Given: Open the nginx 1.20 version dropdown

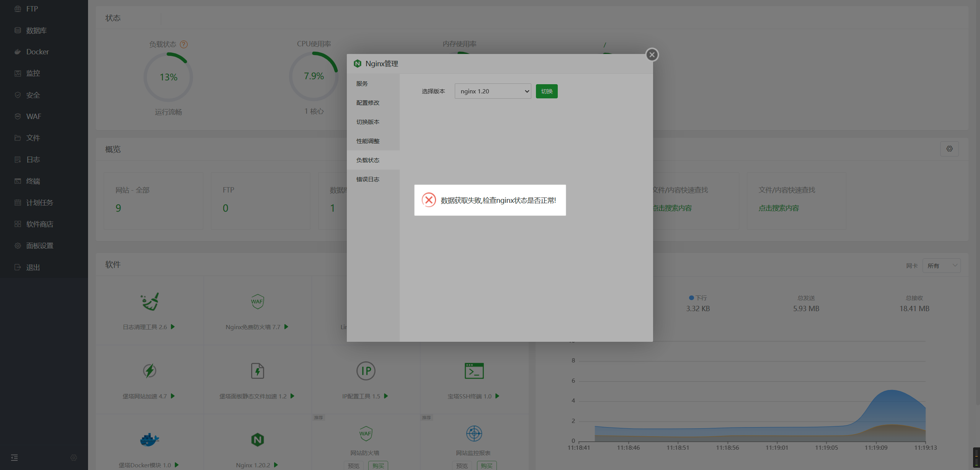Looking at the screenshot, I should [493, 91].
